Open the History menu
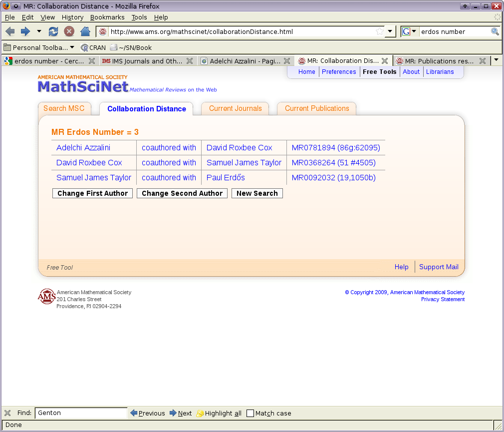The height and width of the screenshot is (432, 504). tap(73, 17)
